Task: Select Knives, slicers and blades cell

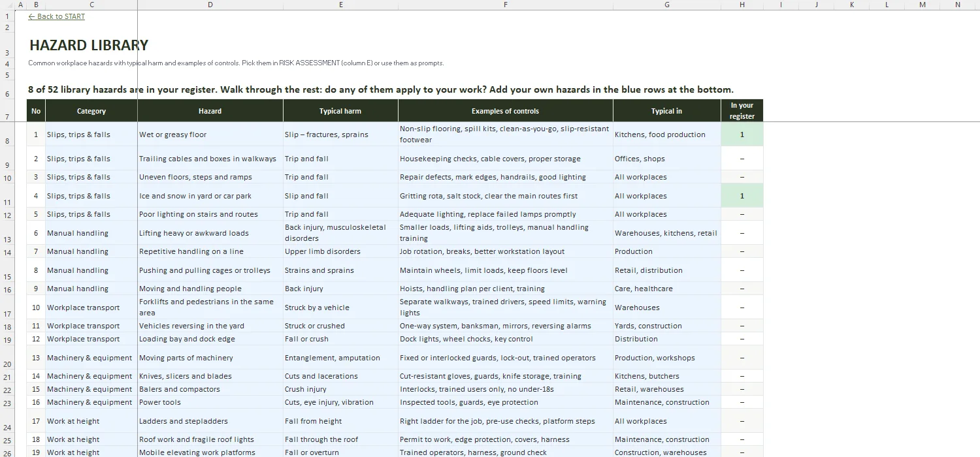Action: (210, 376)
